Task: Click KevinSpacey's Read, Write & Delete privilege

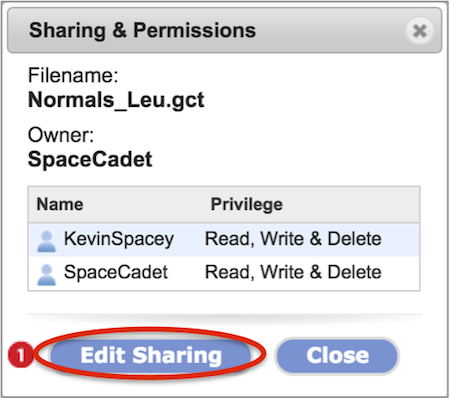Action: [x=293, y=239]
